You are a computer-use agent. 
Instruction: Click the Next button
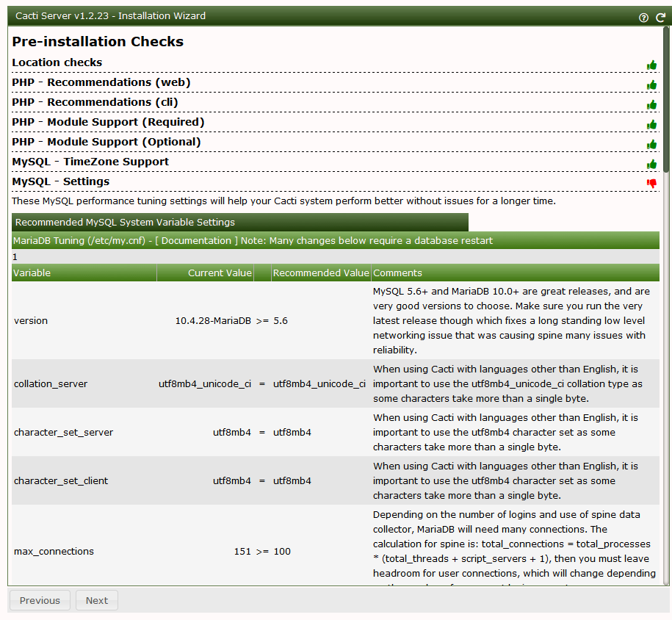point(97,600)
